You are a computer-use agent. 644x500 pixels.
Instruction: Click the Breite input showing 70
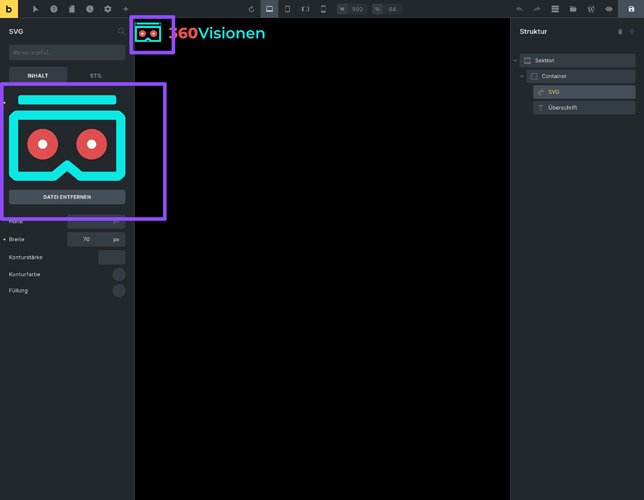[x=87, y=239]
